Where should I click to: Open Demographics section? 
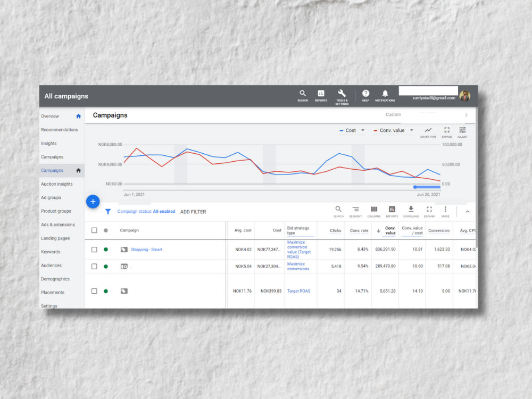(x=55, y=279)
